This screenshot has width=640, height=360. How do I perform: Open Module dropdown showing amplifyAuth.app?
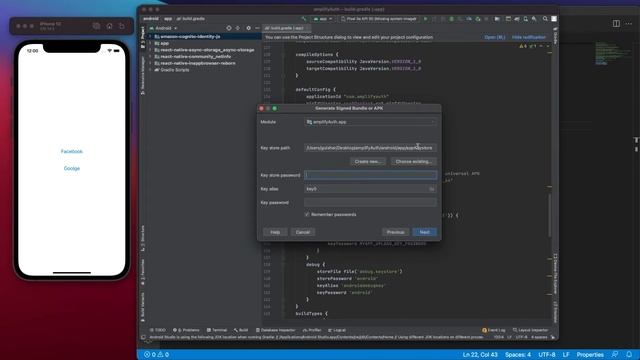(370, 122)
